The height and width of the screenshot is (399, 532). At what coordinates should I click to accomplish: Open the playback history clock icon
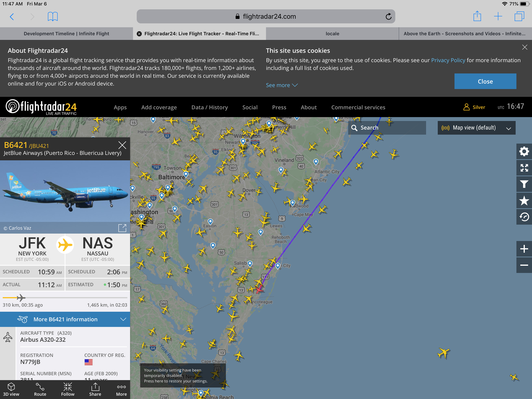click(x=524, y=217)
